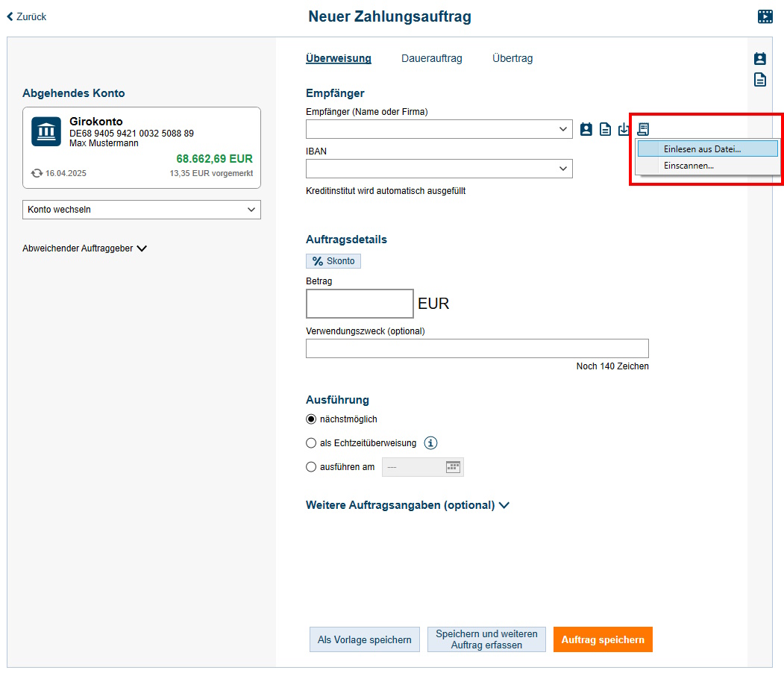Select the nächstmöglich radio button
Screen dimensions: 784x673
tap(311, 419)
